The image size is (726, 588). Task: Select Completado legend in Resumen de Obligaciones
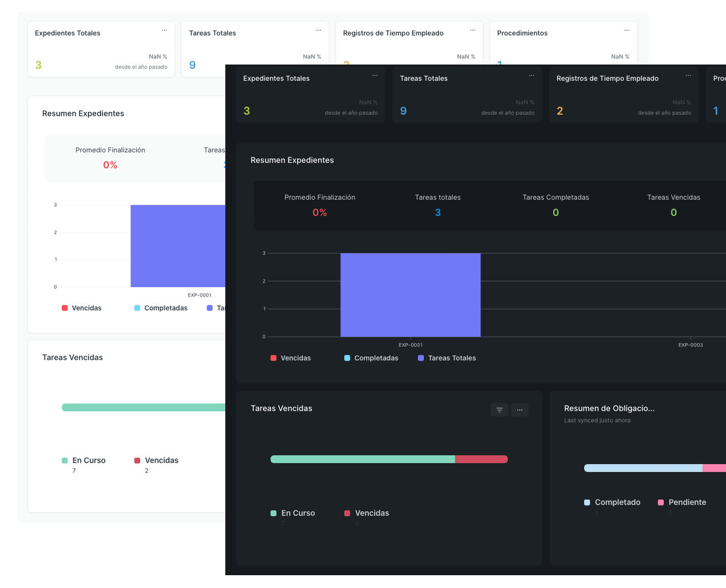click(612, 502)
